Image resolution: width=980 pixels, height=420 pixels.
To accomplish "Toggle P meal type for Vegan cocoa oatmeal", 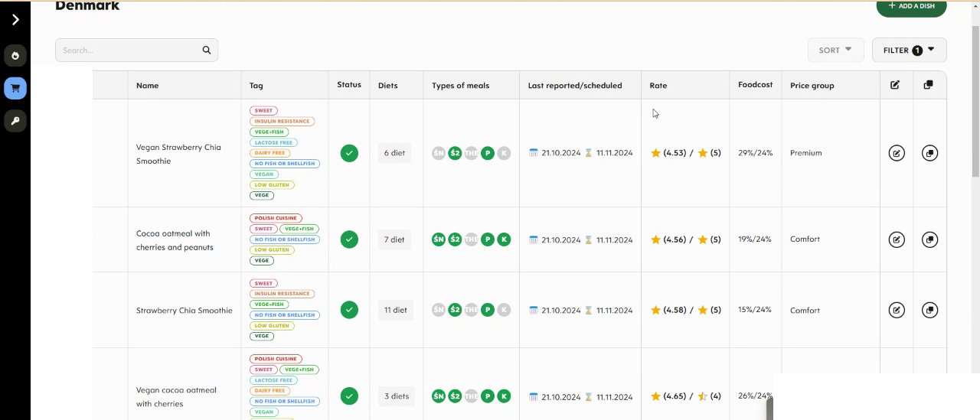I will click(488, 396).
